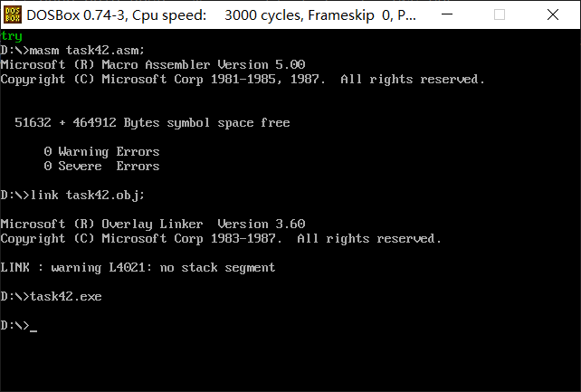Click the blinking cursor after the prompt
Screen dimensions: 581x392
(33, 327)
